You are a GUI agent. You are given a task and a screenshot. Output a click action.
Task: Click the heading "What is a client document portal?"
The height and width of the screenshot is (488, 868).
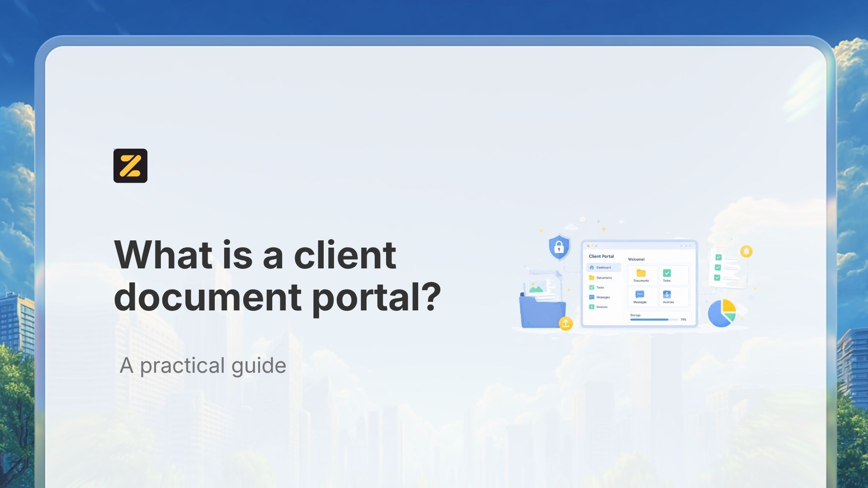(x=278, y=276)
